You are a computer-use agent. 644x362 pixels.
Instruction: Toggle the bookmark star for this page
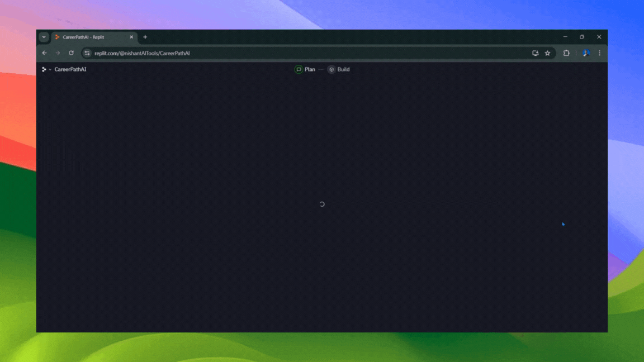[548, 53]
